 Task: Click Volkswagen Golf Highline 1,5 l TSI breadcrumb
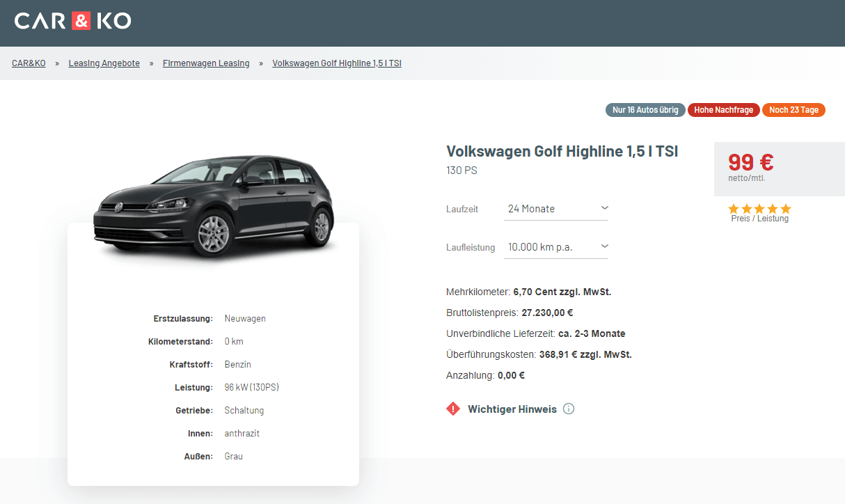click(x=337, y=63)
